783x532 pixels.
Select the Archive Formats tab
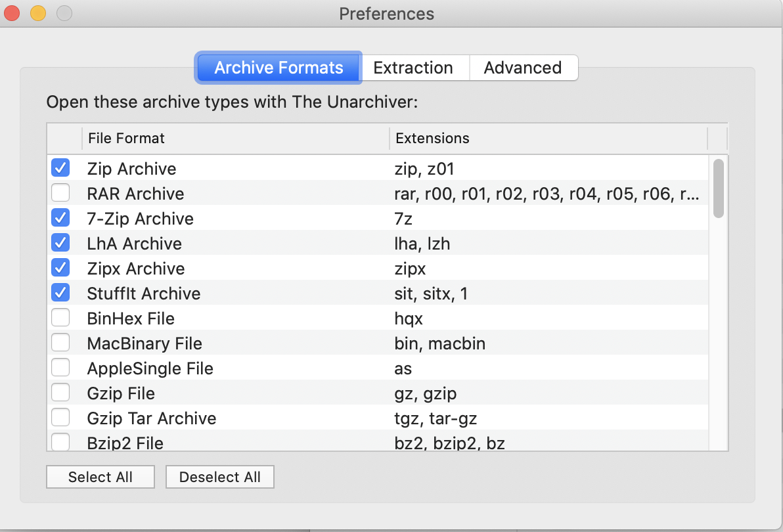point(279,68)
